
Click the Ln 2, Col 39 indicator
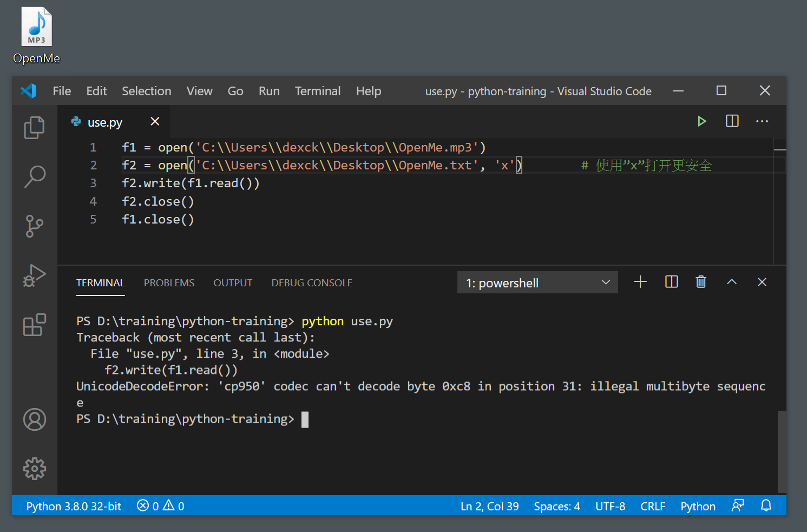coord(489,506)
